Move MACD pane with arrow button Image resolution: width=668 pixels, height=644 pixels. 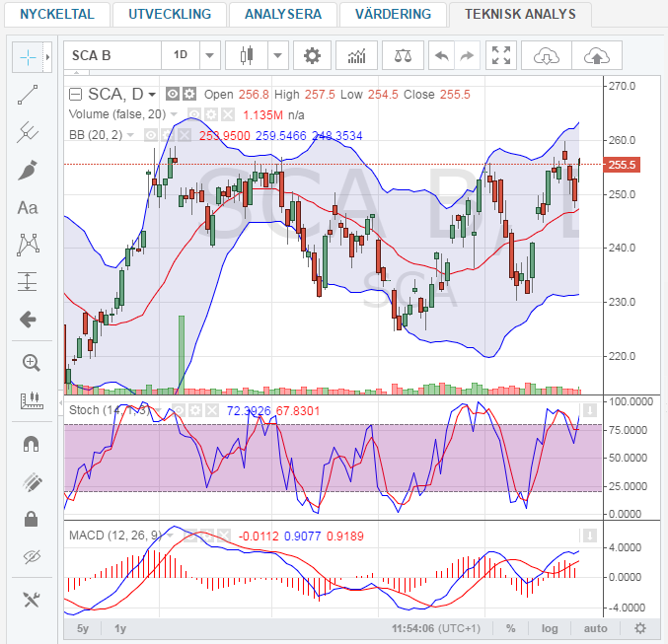click(590, 536)
